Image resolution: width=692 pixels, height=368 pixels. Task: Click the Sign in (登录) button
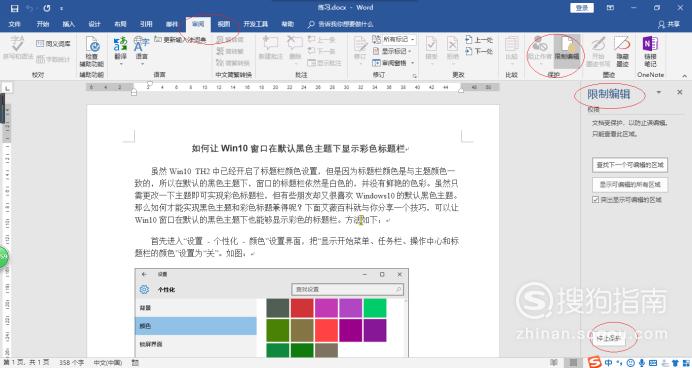582,8
